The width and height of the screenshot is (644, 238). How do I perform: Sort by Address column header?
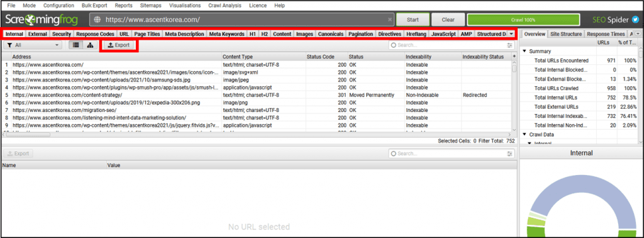(x=116, y=57)
